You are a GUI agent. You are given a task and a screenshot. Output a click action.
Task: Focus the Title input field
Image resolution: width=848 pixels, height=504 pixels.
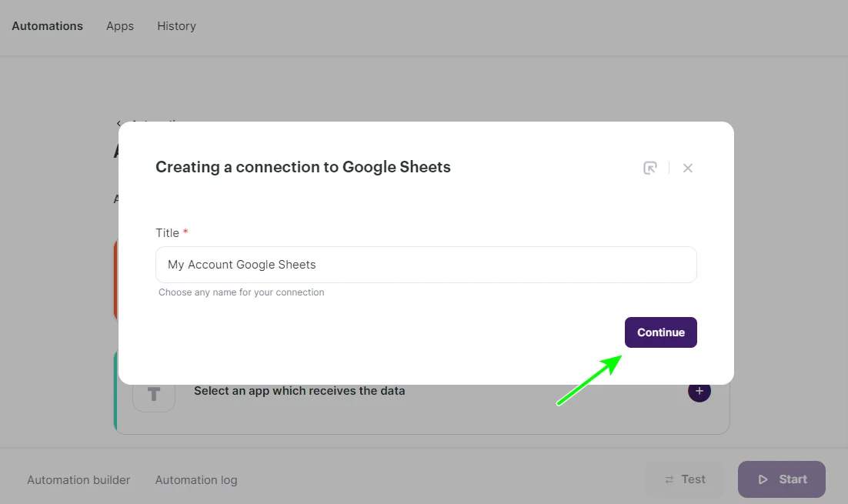pyautogui.click(x=426, y=265)
